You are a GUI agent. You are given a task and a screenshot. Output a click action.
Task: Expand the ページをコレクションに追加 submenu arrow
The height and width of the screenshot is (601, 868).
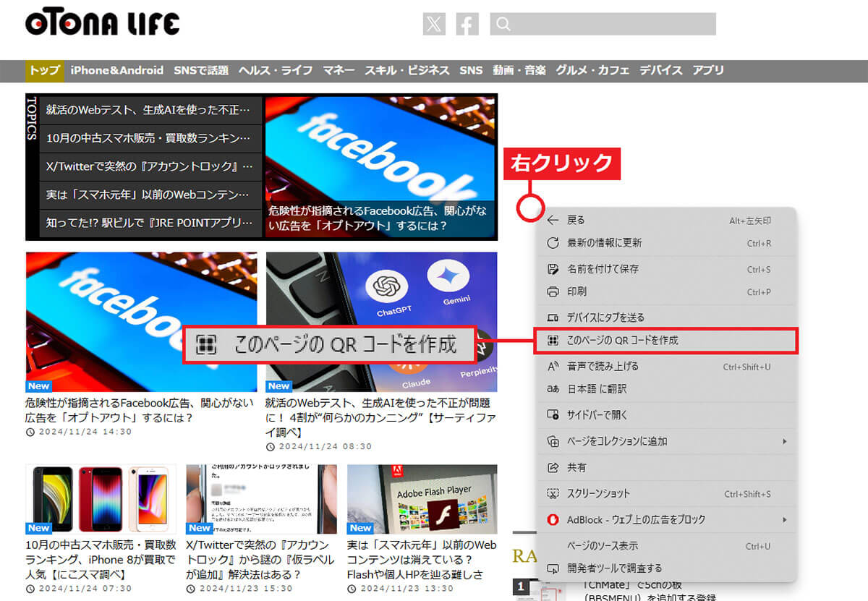tap(785, 441)
